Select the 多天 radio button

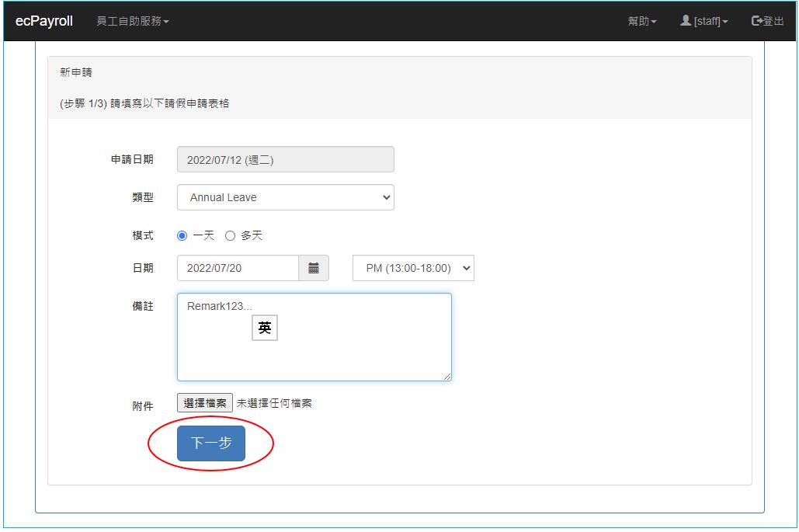tap(231, 236)
